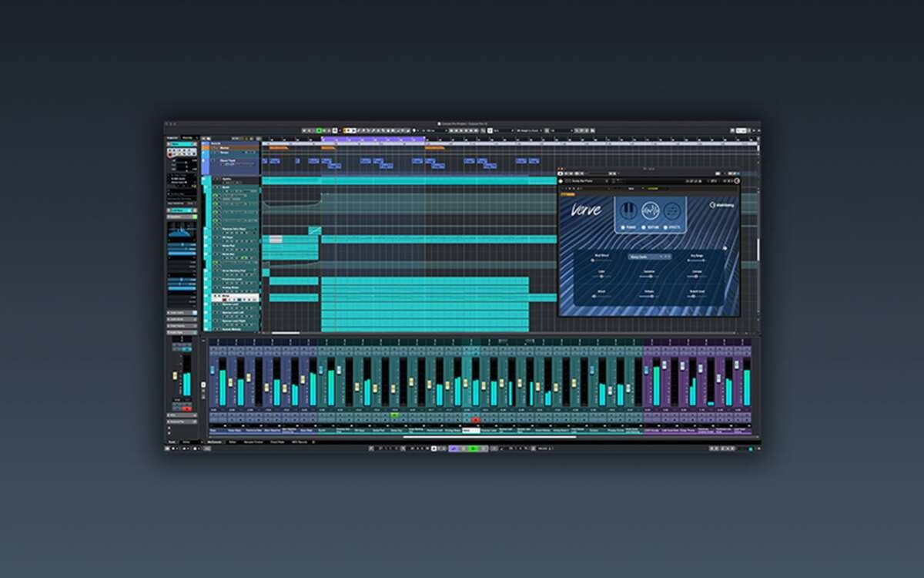Click the project window vertical scrollbar
Viewport: 924px width, 578px height.
click(758, 249)
